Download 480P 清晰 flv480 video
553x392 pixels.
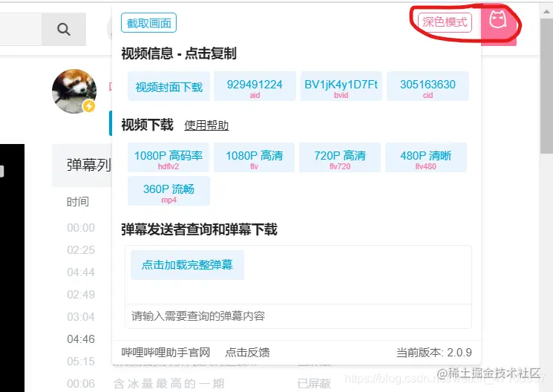[425, 157]
